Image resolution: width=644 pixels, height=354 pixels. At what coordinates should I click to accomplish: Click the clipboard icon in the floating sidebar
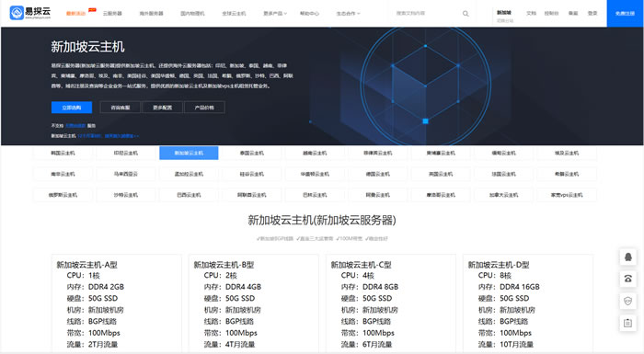(628, 324)
